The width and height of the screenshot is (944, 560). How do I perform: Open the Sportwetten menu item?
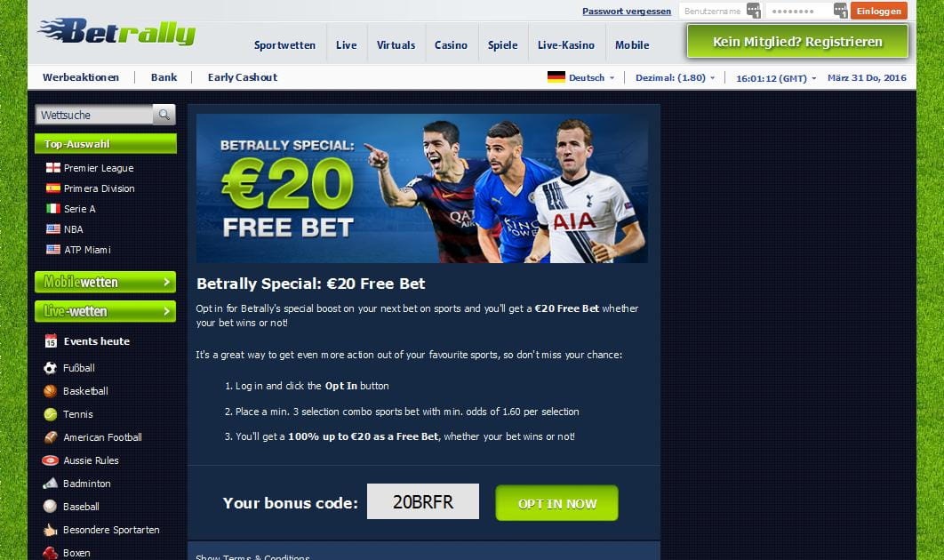284,45
